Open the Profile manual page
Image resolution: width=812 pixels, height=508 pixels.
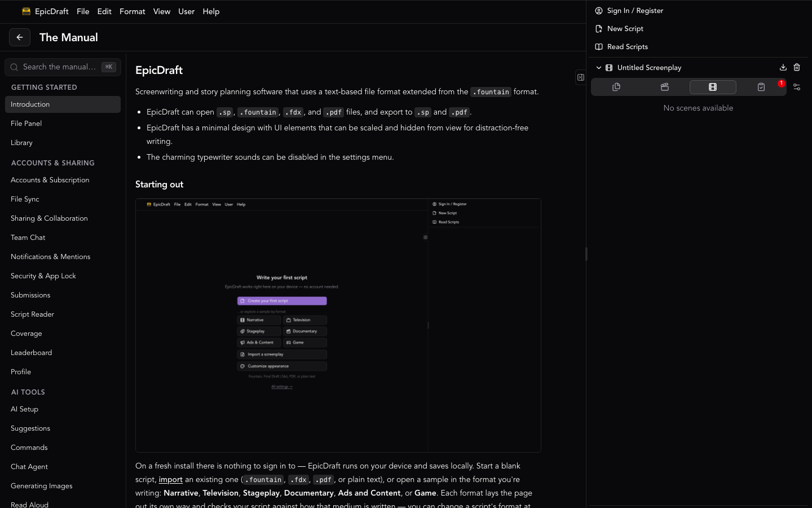pos(63,372)
